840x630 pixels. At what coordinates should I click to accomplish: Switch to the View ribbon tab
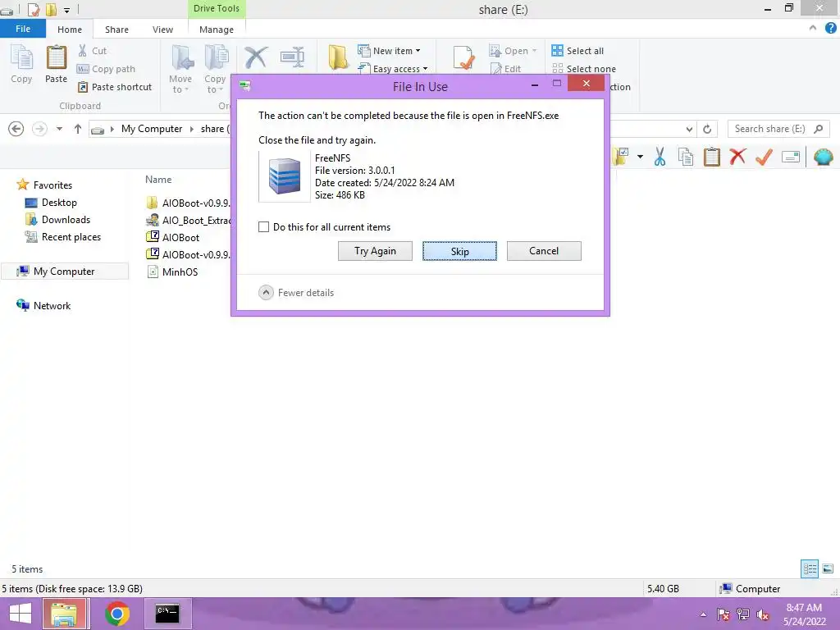point(162,30)
